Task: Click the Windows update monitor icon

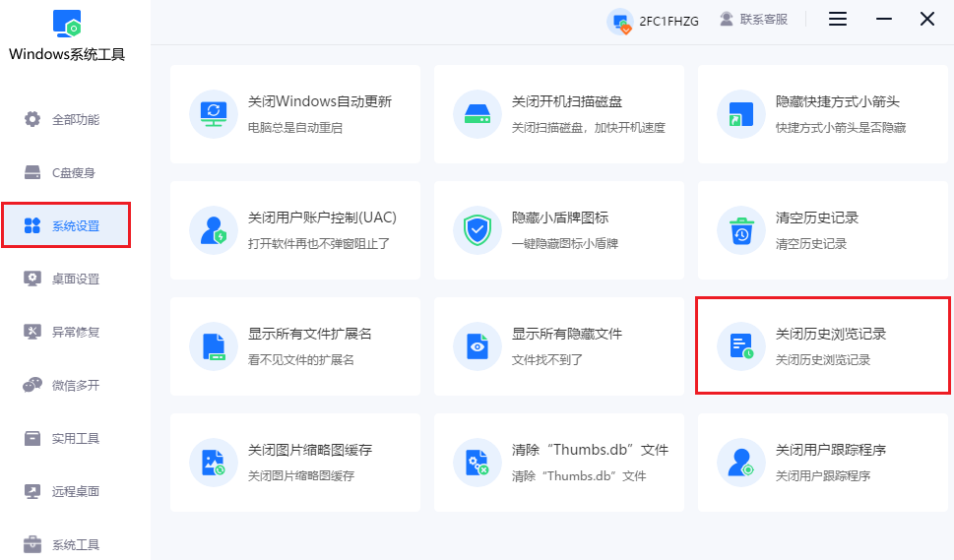Action: click(x=214, y=114)
